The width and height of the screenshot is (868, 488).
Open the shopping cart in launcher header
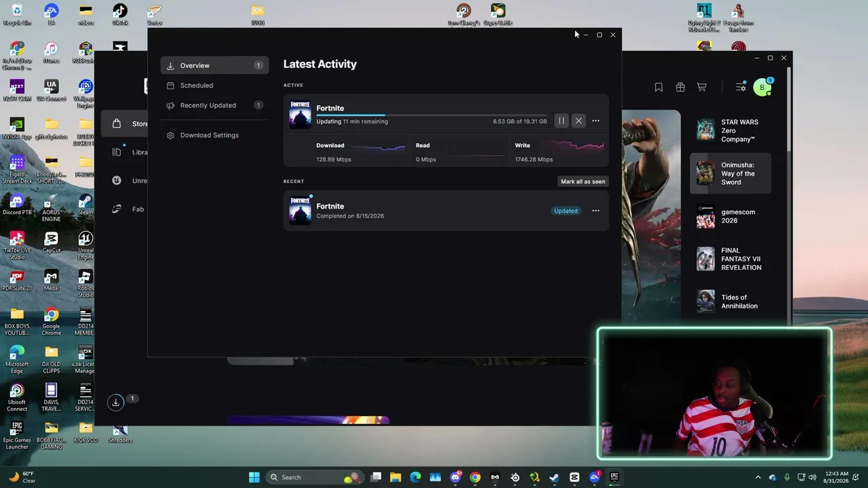(x=702, y=87)
